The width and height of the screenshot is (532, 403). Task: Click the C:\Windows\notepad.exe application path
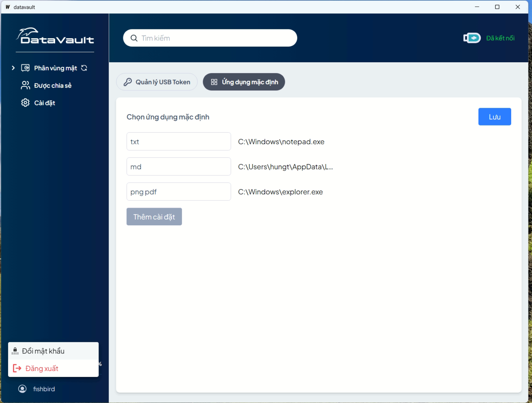pos(281,142)
